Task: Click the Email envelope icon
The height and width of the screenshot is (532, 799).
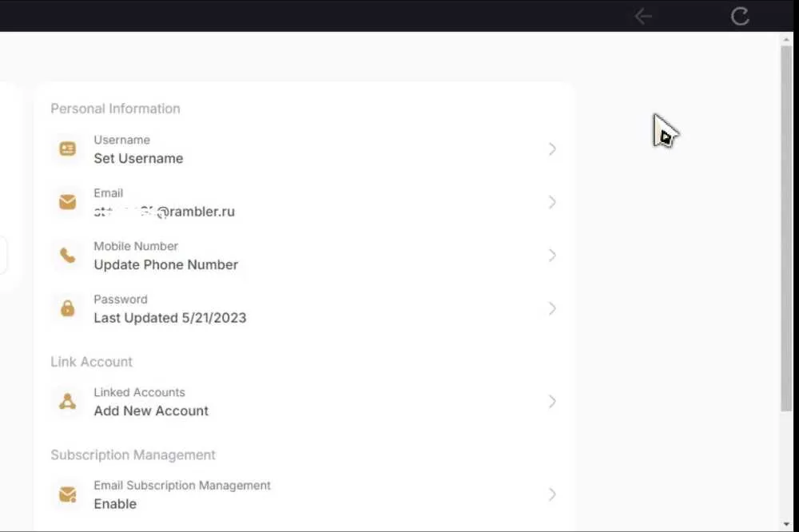Action: (67, 202)
